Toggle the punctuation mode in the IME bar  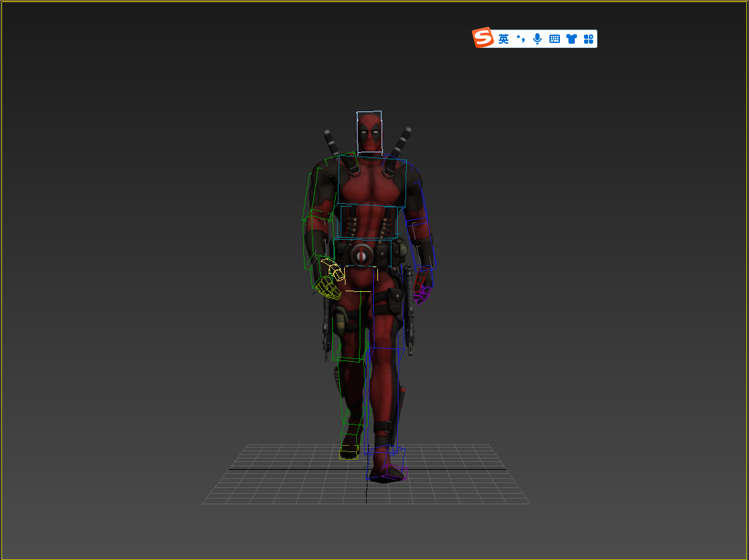coord(520,39)
